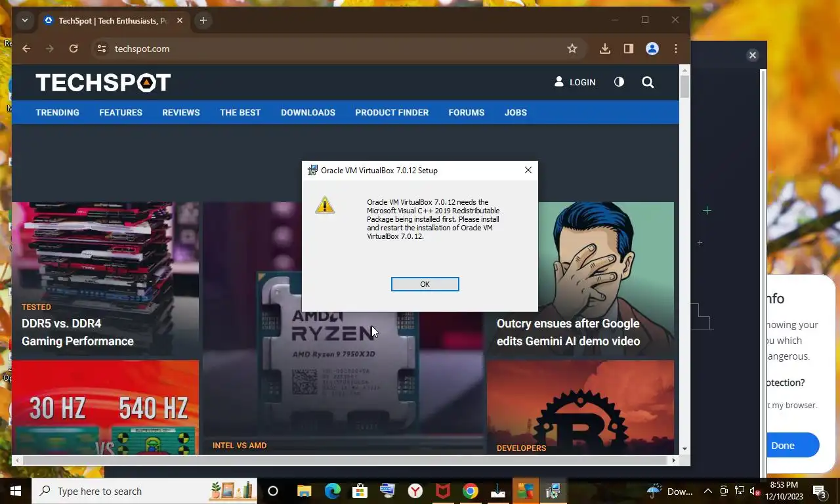
Task: Open the DOWNLOADS menu
Action: [308, 112]
